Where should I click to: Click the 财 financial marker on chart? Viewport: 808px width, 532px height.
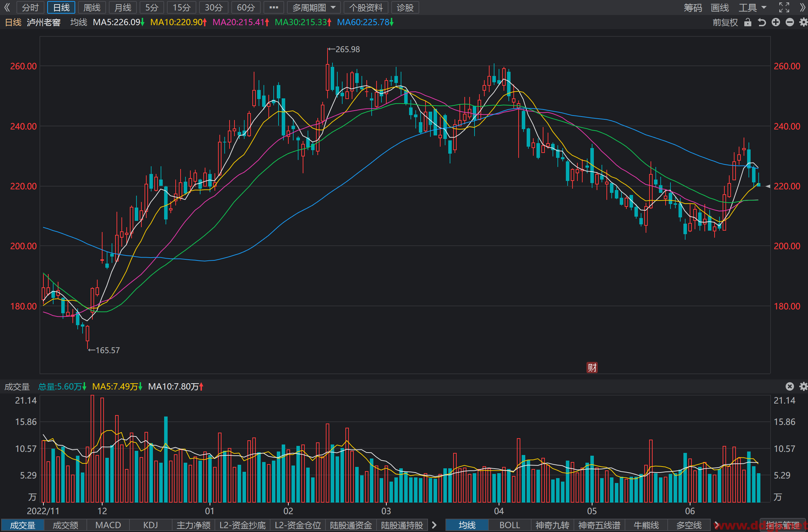coord(592,367)
